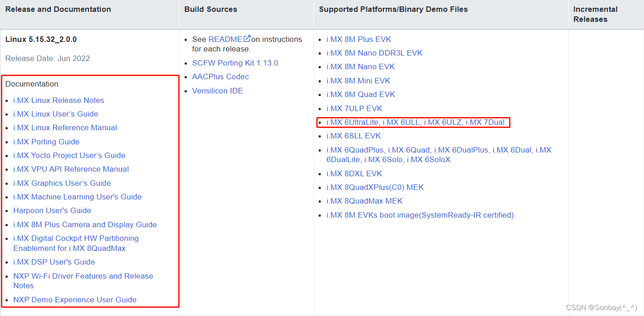Viewport: 644px width, 316px height.
Task: Select the i.MX 6DualPlus link
Action: (461, 150)
